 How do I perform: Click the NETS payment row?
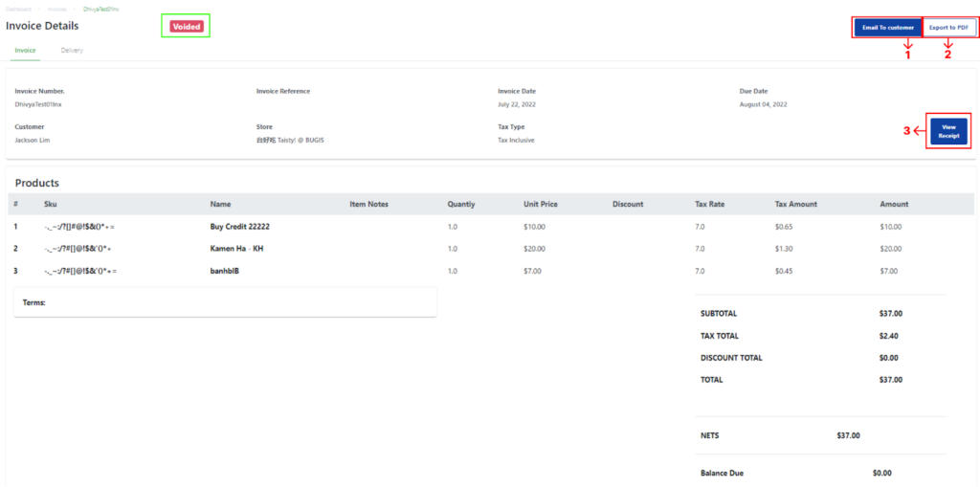pos(820,435)
